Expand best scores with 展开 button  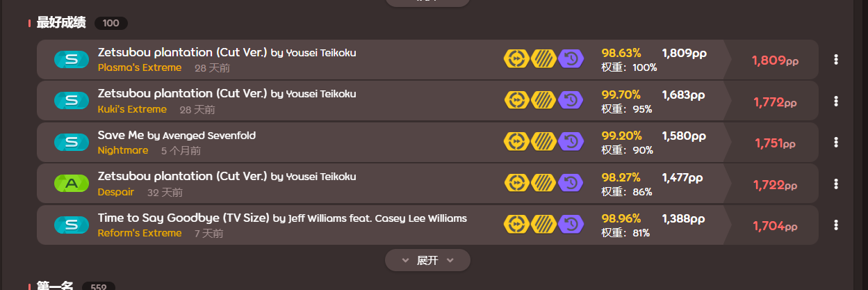click(427, 260)
